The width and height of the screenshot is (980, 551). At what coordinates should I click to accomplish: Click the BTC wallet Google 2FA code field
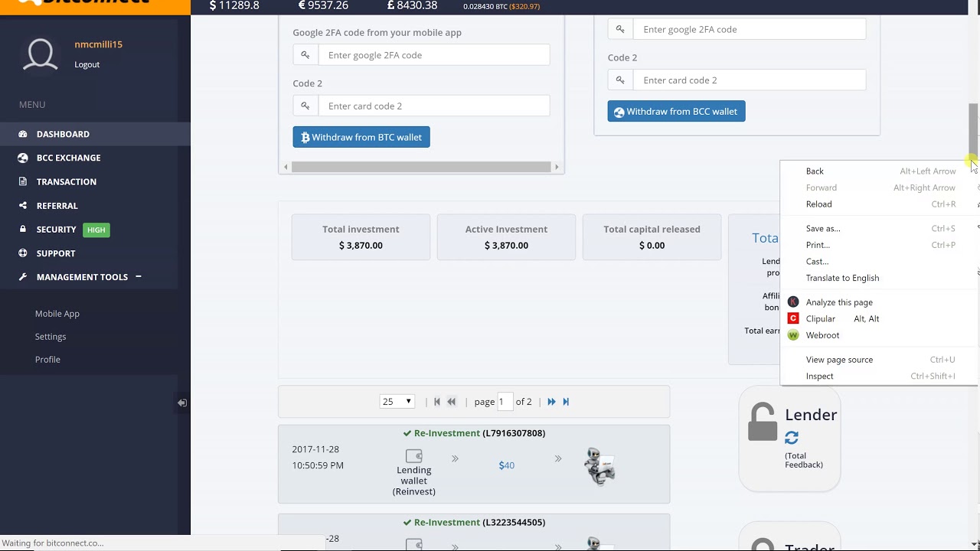pyautogui.click(x=434, y=55)
